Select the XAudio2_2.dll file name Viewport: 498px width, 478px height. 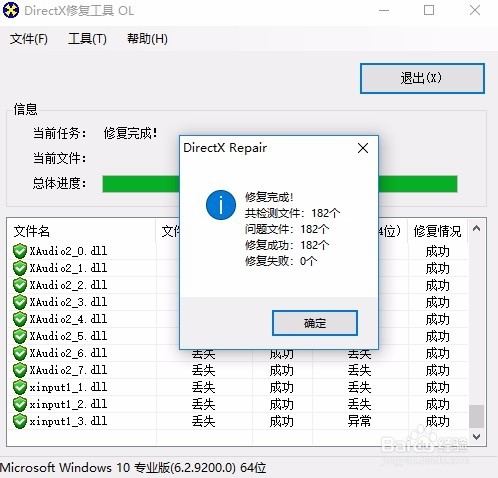[68, 285]
